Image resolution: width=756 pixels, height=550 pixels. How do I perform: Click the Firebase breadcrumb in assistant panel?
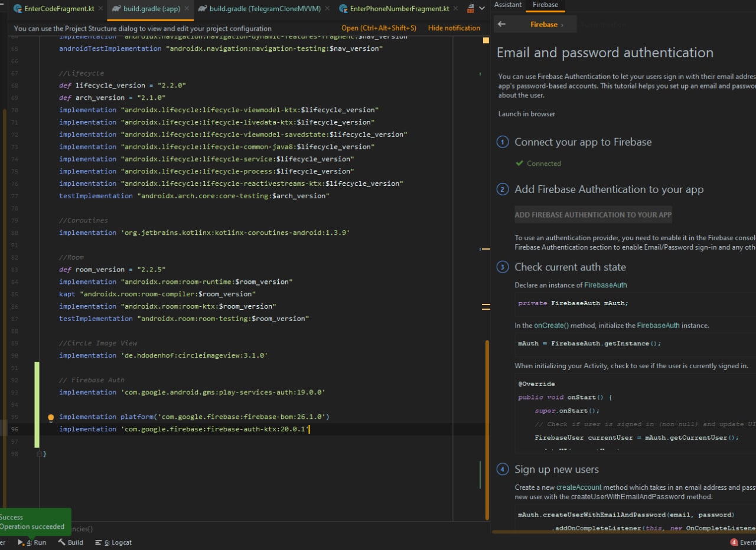[544, 25]
